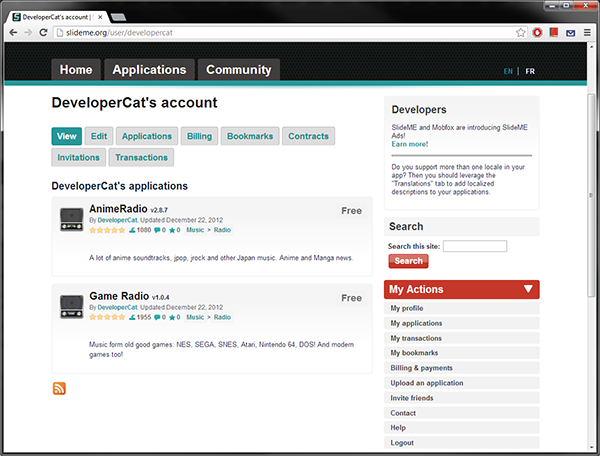
Task: Close the DeveloperCat's account tab
Action: tap(100, 17)
